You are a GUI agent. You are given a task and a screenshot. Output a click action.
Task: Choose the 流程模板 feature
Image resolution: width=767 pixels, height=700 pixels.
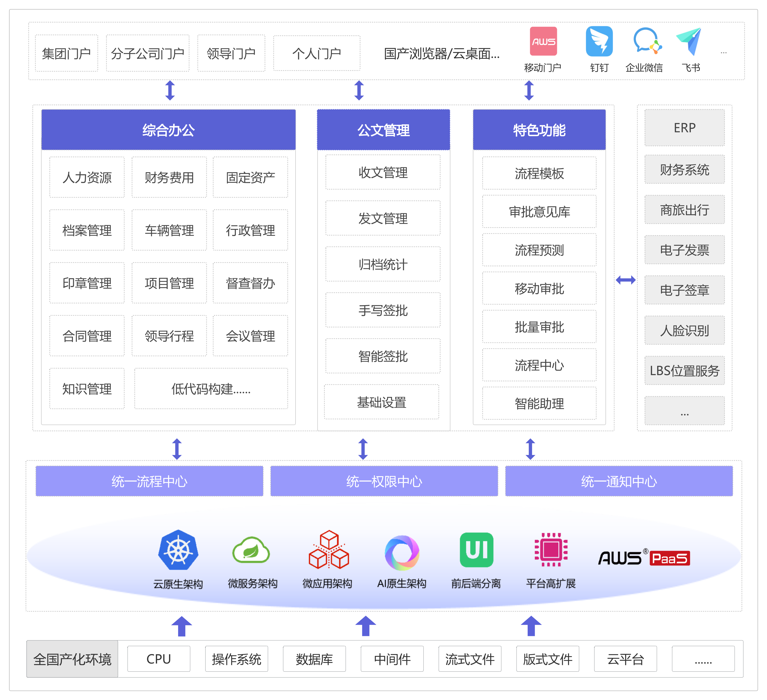point(540,173)
